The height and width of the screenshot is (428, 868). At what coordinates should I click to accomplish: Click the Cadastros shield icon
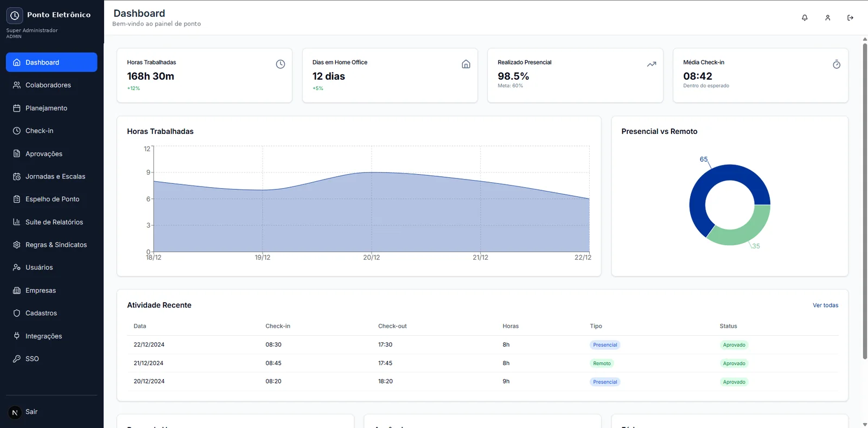(x=17, y=313)
